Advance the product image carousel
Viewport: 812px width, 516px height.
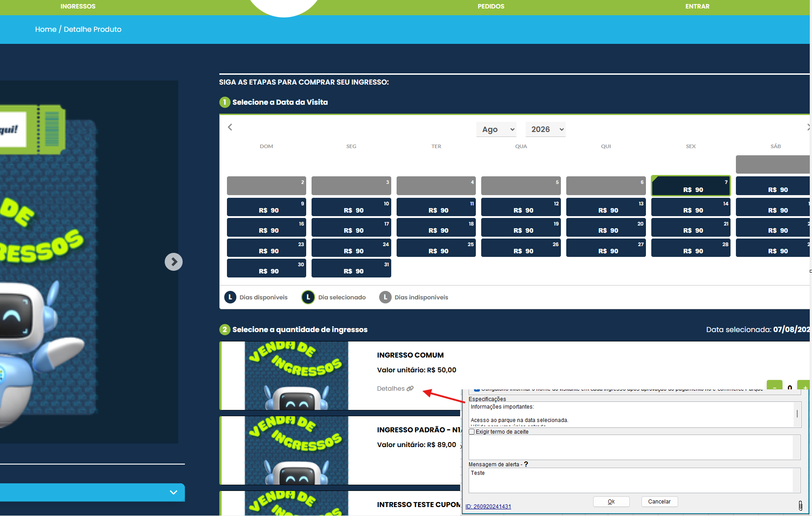(174, 262)
